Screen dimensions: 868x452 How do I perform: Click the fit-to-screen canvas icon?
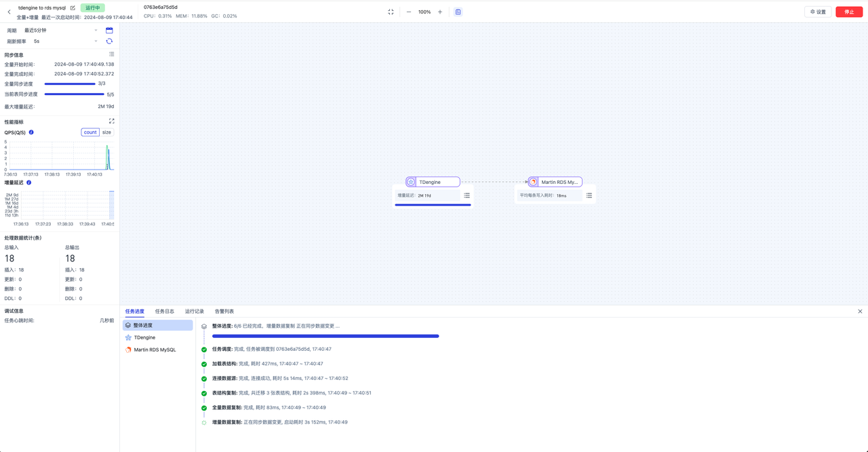(391, 12)
